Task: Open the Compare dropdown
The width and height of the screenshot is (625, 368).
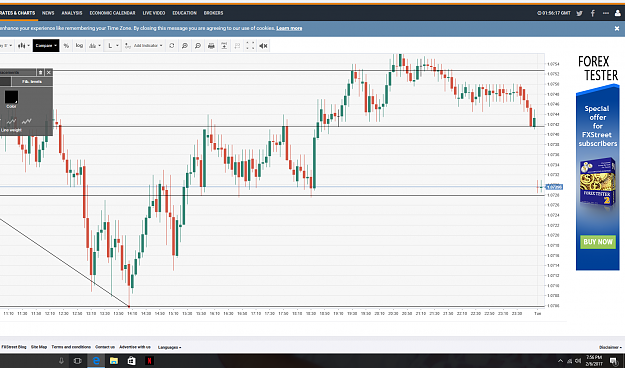Action: pyautogui.click(x=46, y=46)
